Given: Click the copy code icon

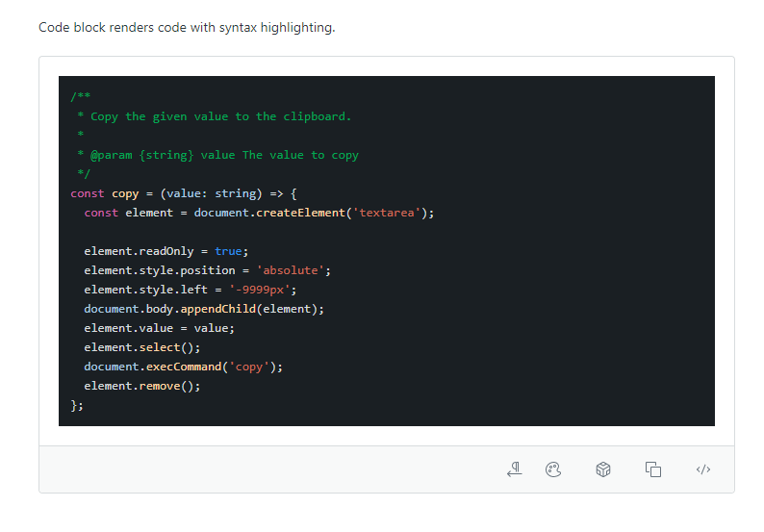Looking at the screenshot, I should coord(653,469).
